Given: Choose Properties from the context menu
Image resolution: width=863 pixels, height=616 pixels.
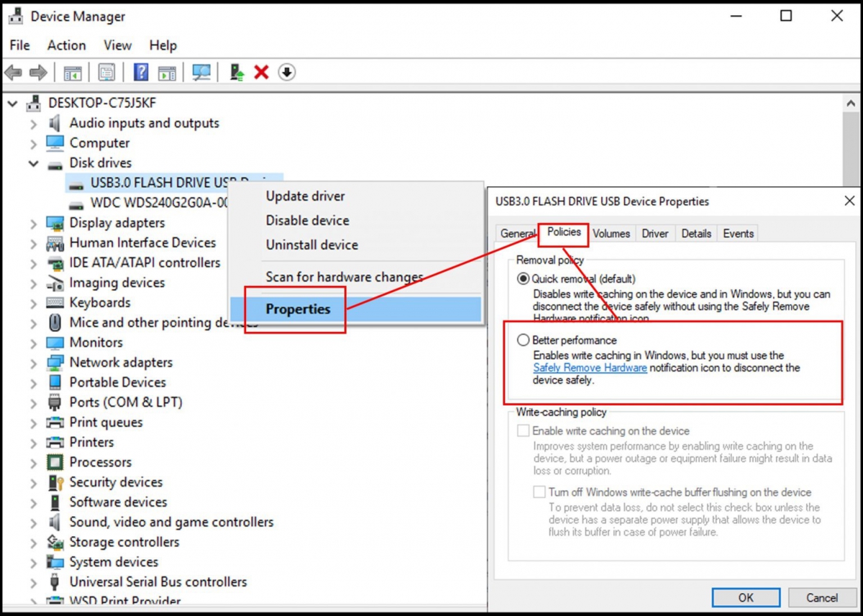Looking at the screenshot, I should (x=298, y=309).
